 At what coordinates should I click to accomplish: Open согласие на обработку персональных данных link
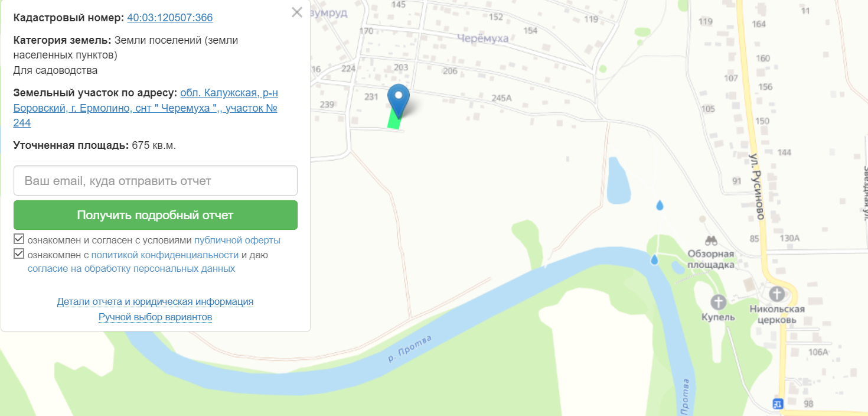131,269
